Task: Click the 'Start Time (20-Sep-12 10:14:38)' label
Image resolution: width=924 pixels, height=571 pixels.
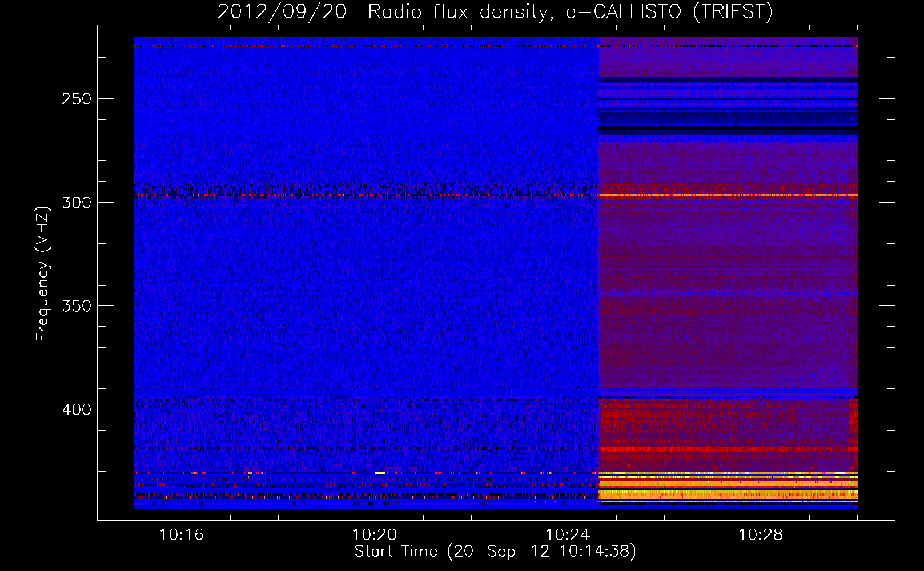Action: tap(495, 552)
